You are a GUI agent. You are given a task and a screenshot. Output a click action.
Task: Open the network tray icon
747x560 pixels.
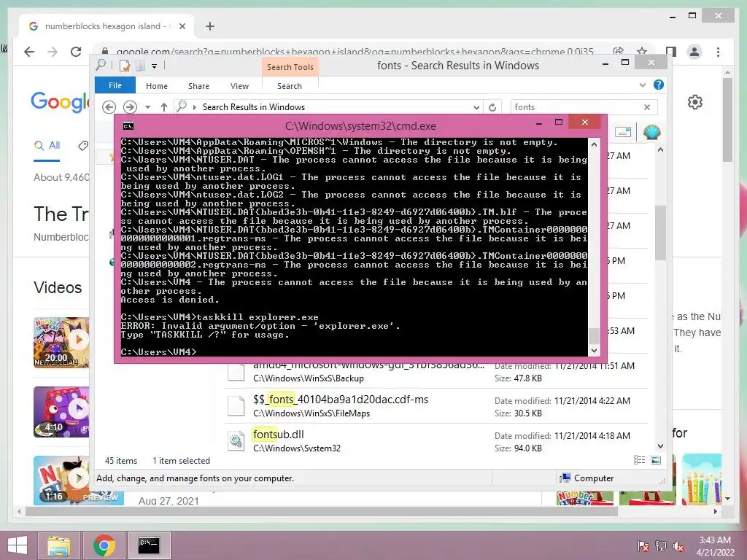point(661,545)
